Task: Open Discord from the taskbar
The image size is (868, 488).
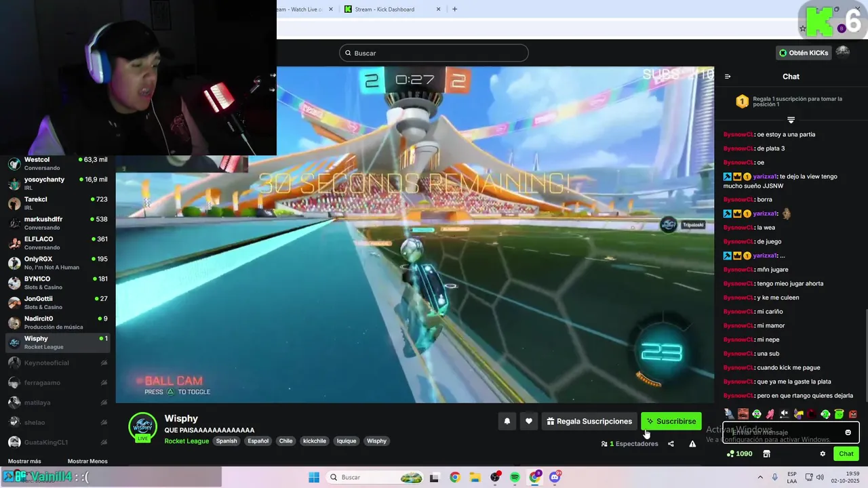Action: point(555,477)
